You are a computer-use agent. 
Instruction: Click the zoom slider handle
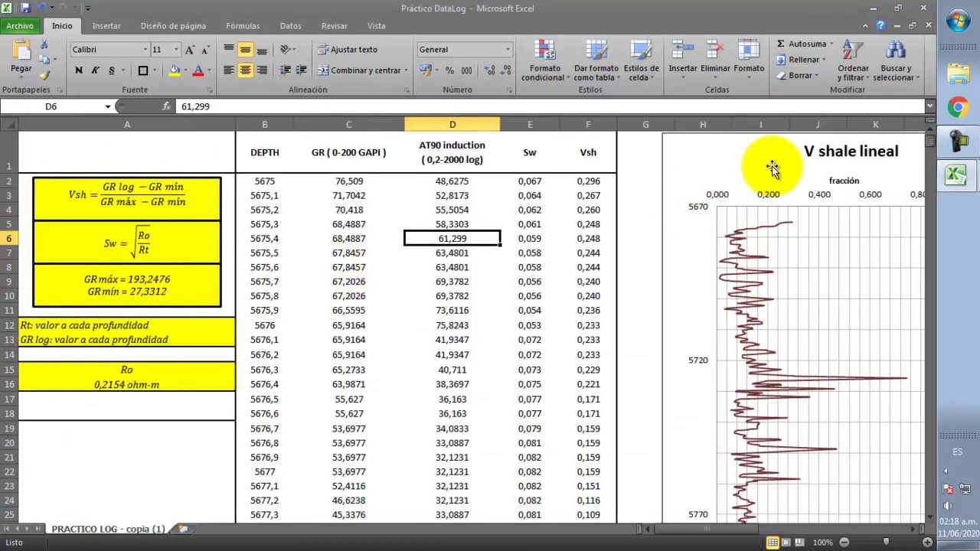click(x=886, y=543)
